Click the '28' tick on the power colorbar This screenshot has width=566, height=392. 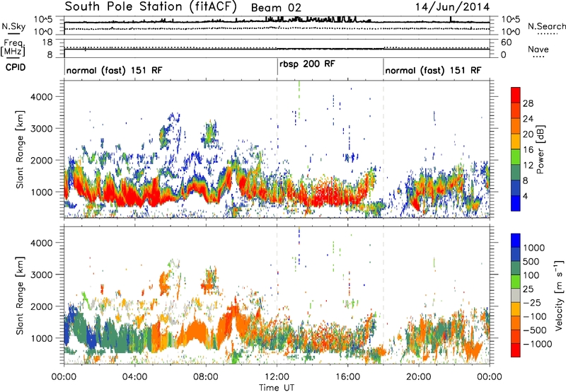(528, 103)
